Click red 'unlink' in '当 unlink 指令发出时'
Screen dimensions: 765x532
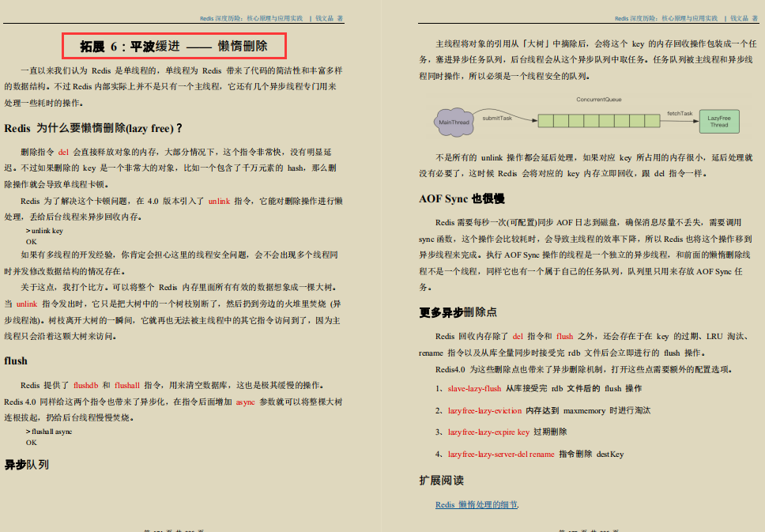[x=27, y=304]
